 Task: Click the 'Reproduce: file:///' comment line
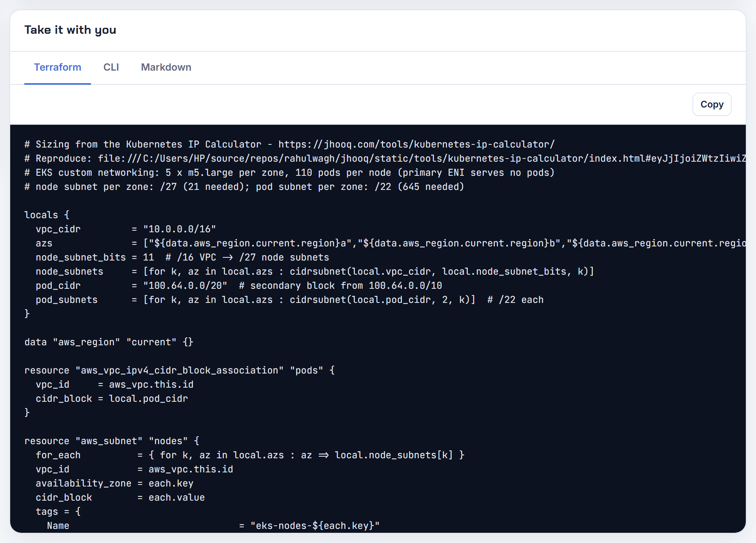[385, 159]
